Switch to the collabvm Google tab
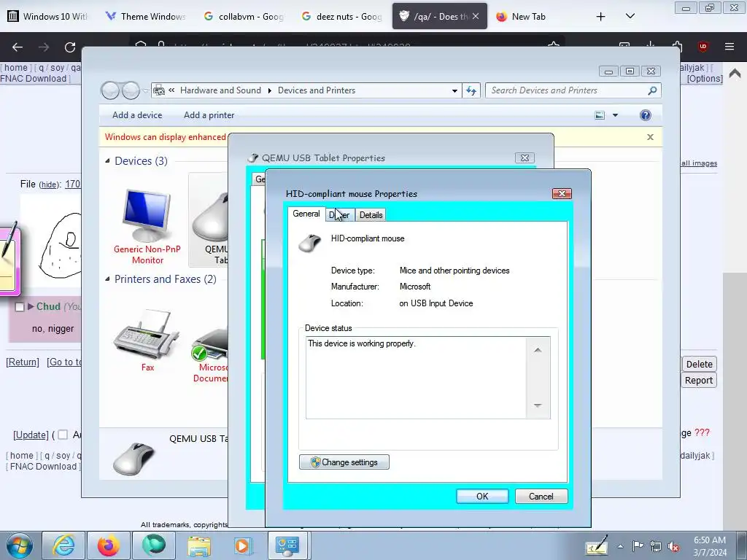Image resolution: width=747 pixels, height=560 pixels. 244,17
